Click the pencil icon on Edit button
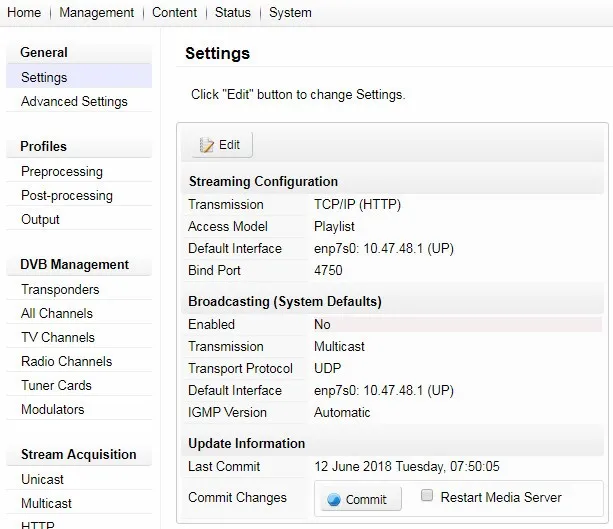Viewport: 613px width, 529px height. (207, 145)
